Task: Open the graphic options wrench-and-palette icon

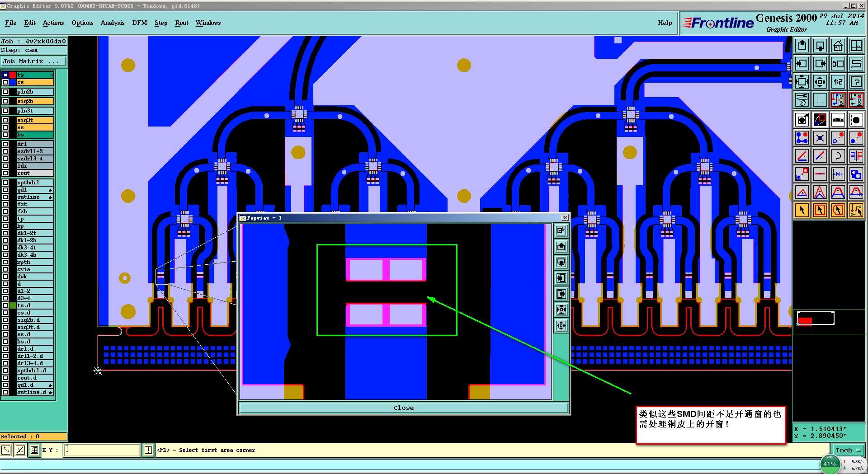Action: (x=802, y=100)
